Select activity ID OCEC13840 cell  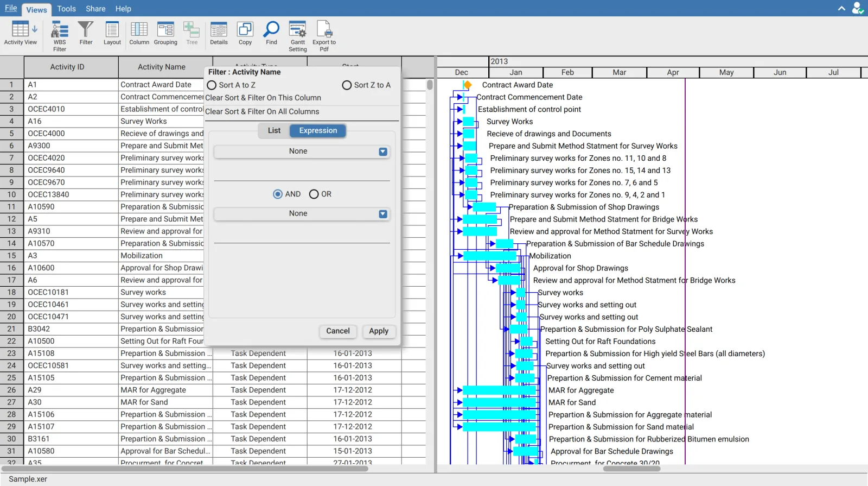(71, 194)
